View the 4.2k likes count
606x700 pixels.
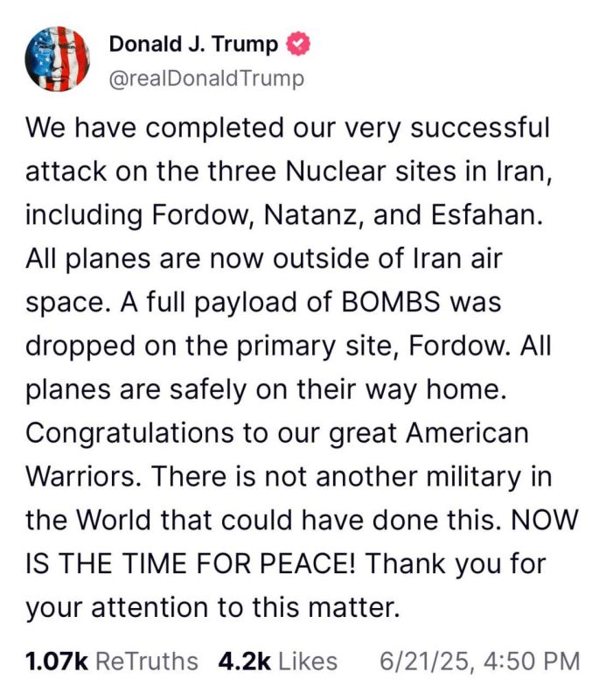click(x=245, y=661)
